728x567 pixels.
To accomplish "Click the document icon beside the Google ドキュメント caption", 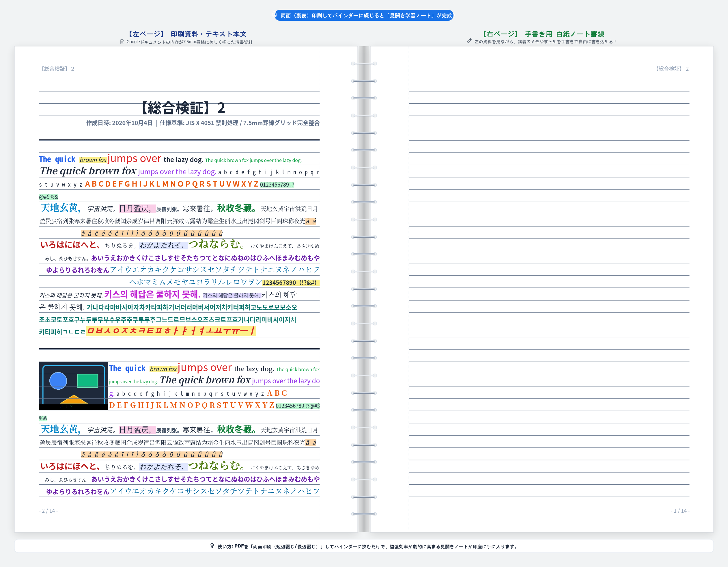I will pyautogui.click(x=122, y=42).
